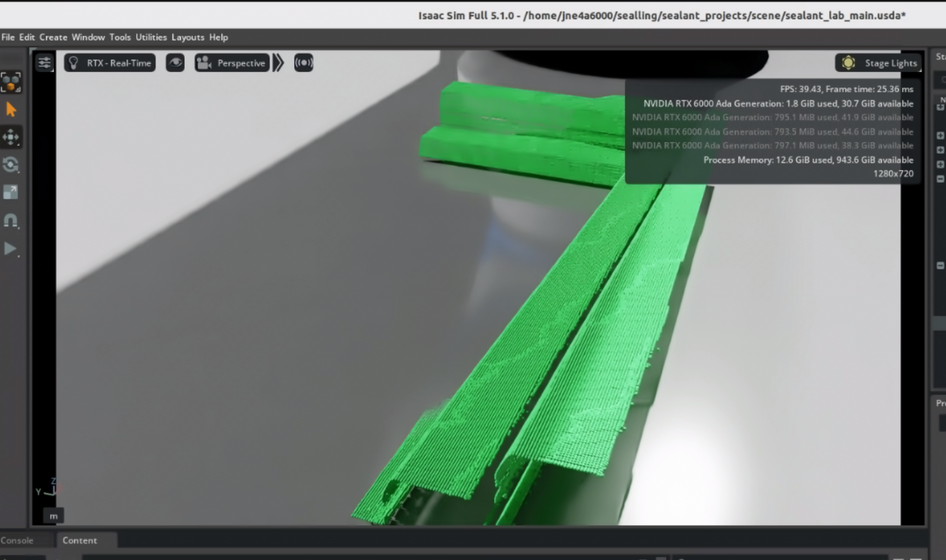This screenshot has height=560, width=946.
Task: Open the viewport settings sliders icon
Action: (x=44, y=63)
